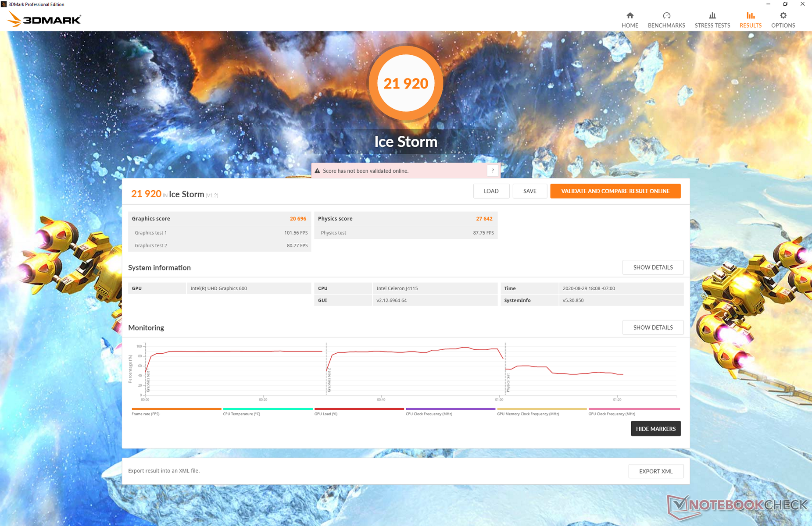Click the warning triangle icon

pos(317,171)
